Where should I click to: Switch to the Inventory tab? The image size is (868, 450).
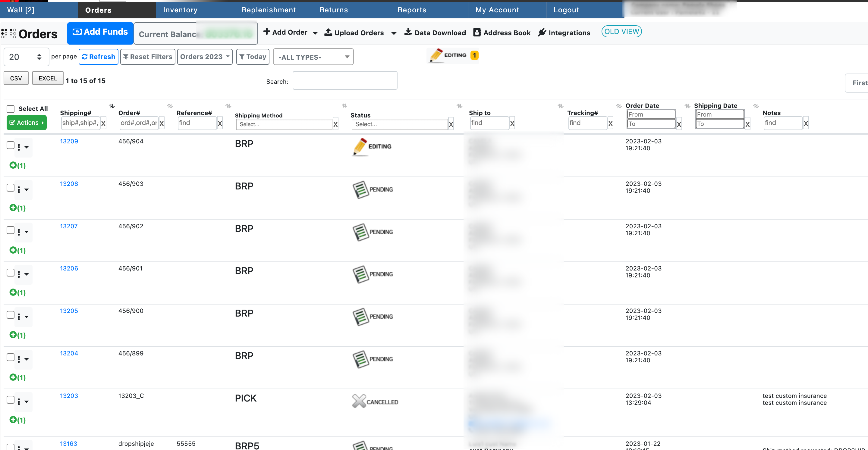(180, 10)
